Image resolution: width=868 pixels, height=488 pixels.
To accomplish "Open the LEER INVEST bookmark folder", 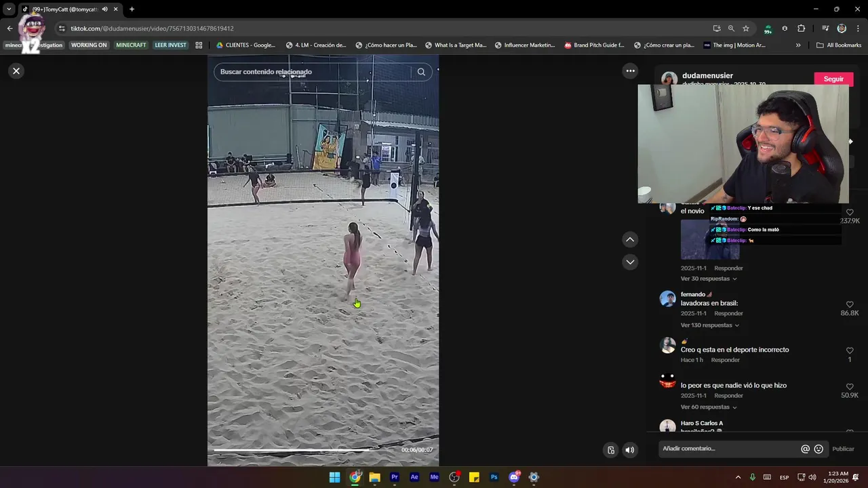I will click(x=170, y=45).
